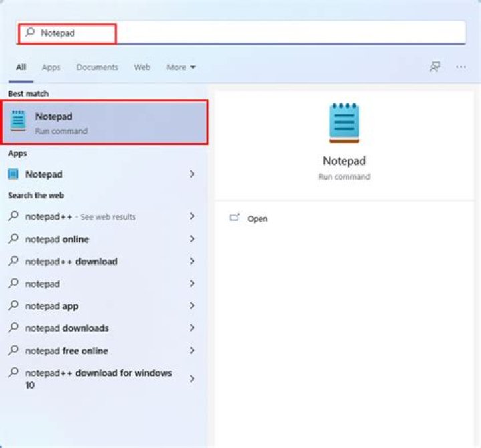This screenshot has height=448, width=481.
Task: Switch to the All tab
Action: pyautogui.click(x=21, y=67)
